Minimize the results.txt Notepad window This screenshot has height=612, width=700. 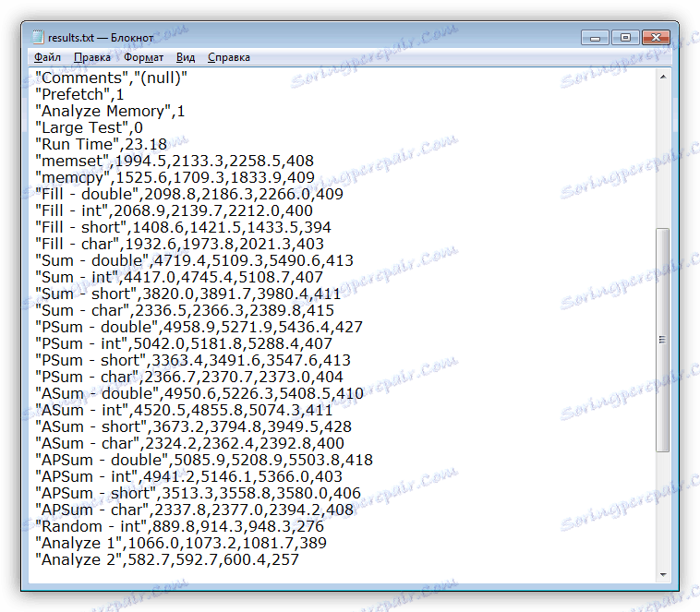click(x=595, y=38)
